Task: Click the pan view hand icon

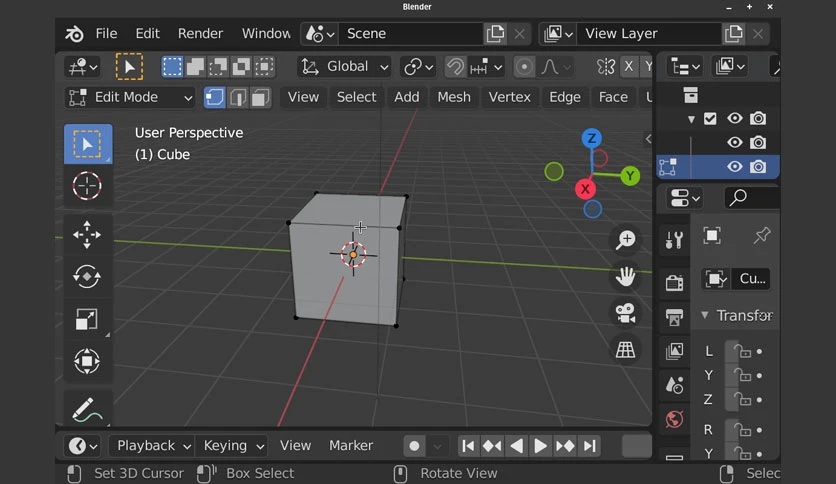Action: (625, 277)
